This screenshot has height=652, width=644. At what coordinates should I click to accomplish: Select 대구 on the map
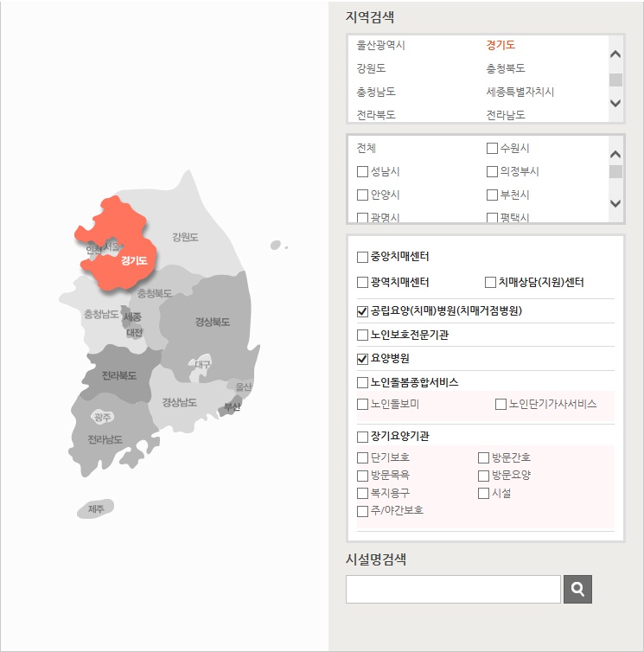tap(202, 365)
